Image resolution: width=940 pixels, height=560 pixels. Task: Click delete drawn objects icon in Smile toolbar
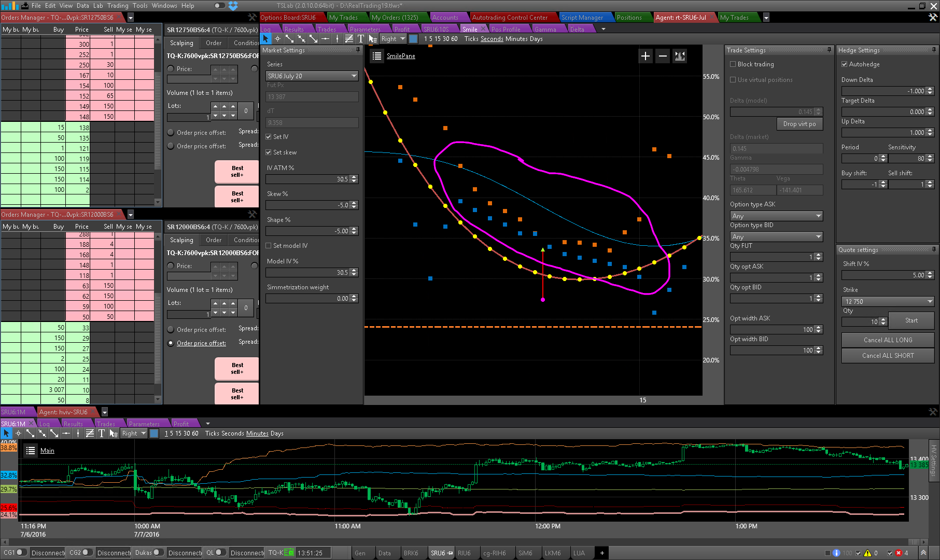[x=373, y=39]
